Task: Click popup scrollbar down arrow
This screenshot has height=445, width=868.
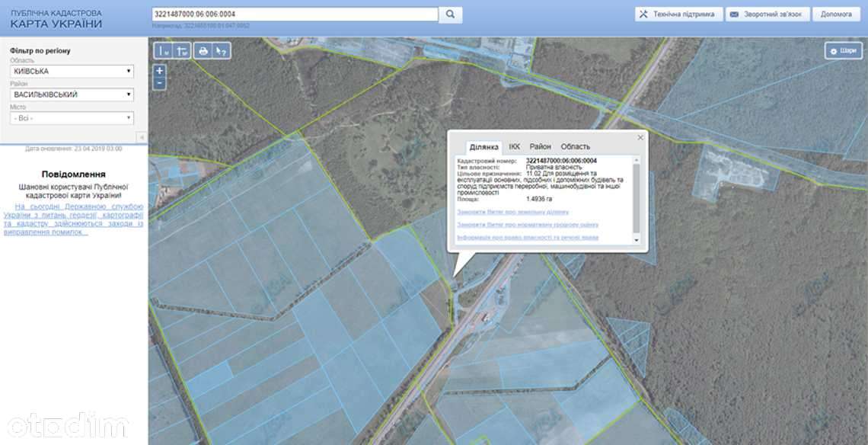Action: [636, 240]
